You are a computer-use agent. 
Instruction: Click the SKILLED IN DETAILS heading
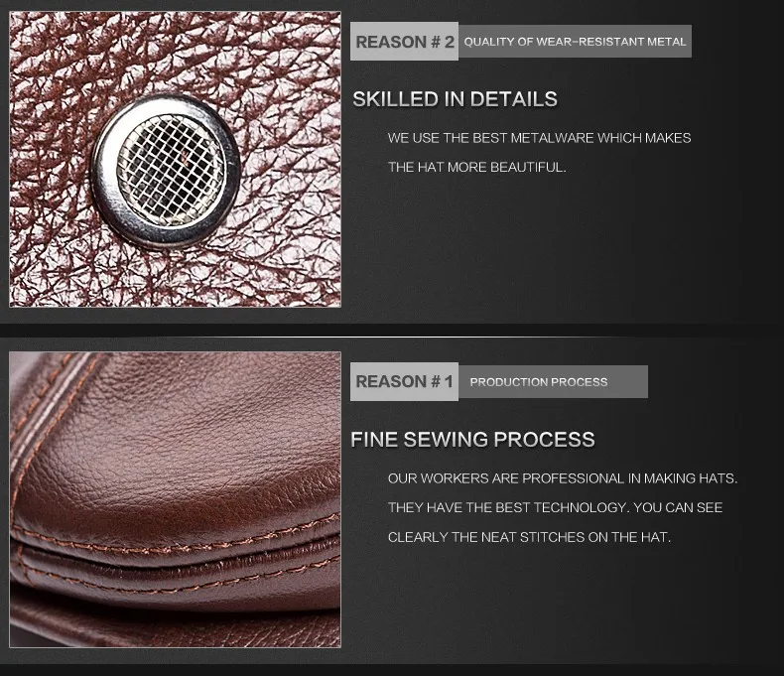tap(455, 99)
